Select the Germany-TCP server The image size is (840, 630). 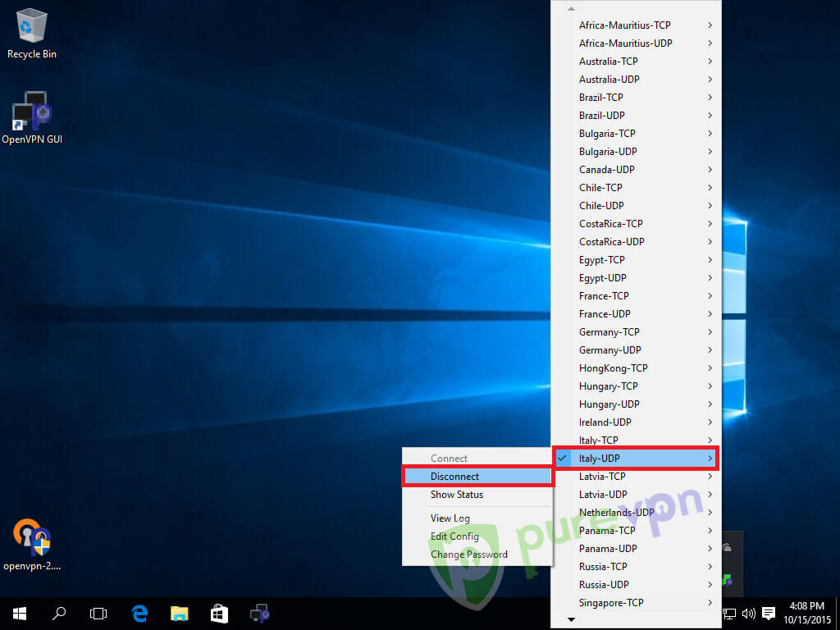[x=636, y=332]
